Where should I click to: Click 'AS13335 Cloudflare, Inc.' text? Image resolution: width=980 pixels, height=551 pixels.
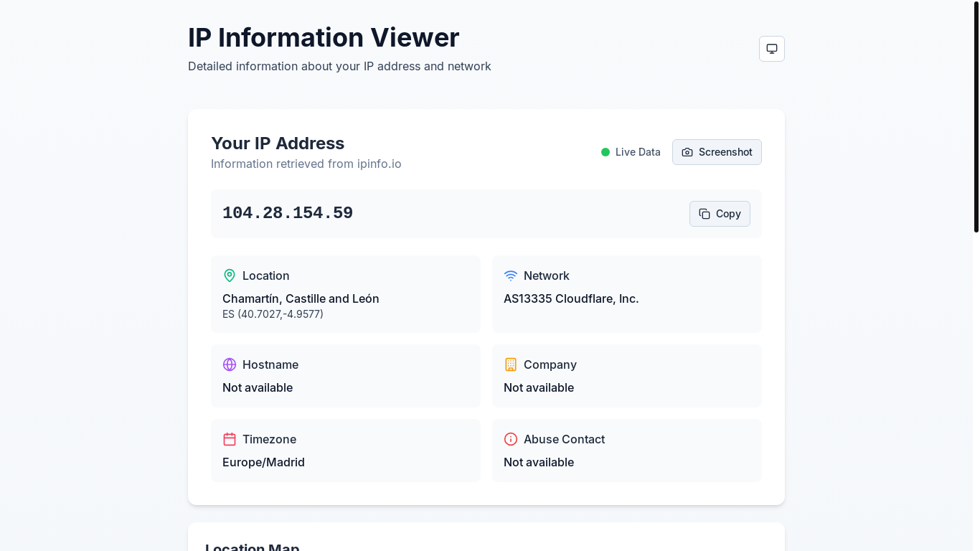tap(571, 298)
